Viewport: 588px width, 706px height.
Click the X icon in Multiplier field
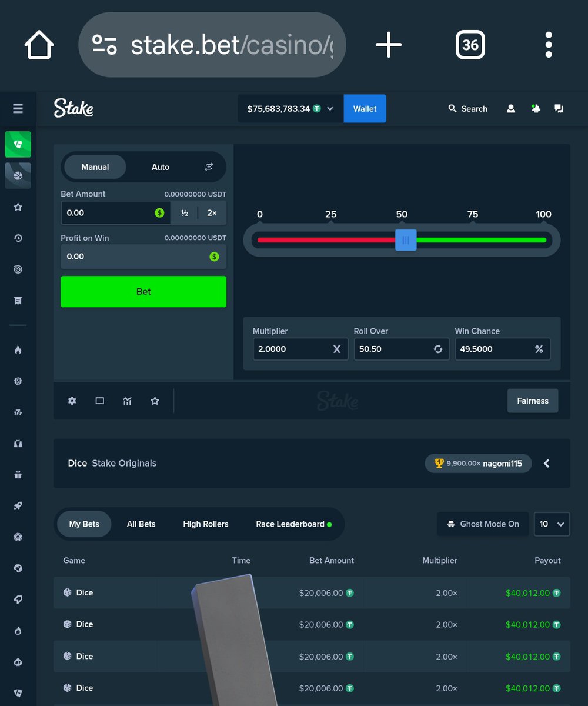pos(337,349)
